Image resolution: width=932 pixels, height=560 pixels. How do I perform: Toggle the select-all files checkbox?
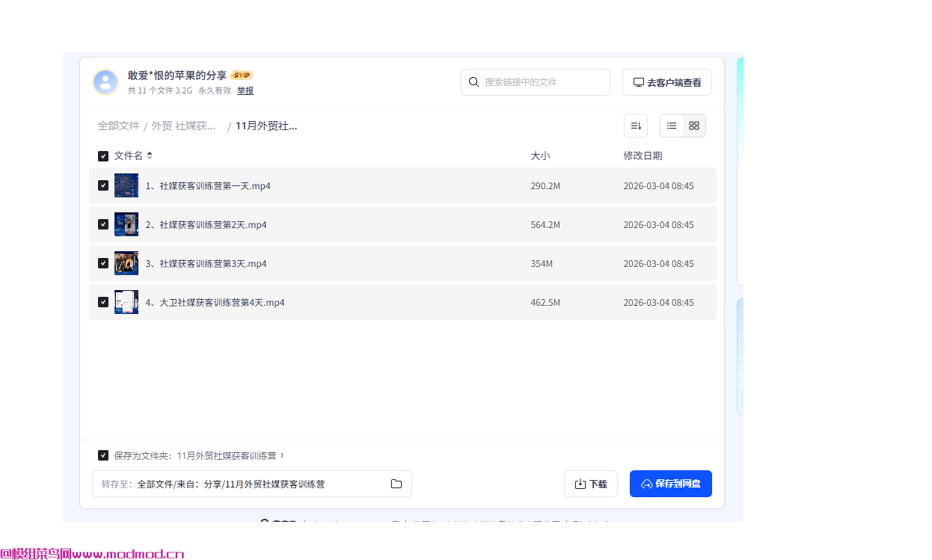click(103, 156)
